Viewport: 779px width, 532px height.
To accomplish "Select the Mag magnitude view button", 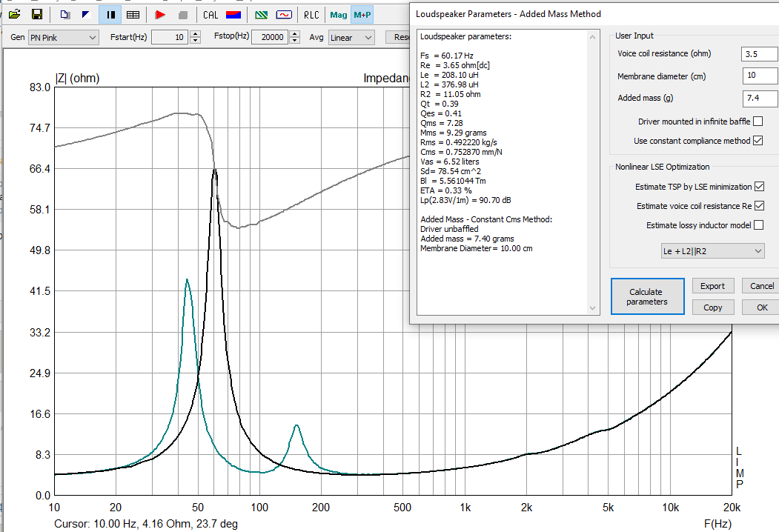I will [x=339, y=14].
